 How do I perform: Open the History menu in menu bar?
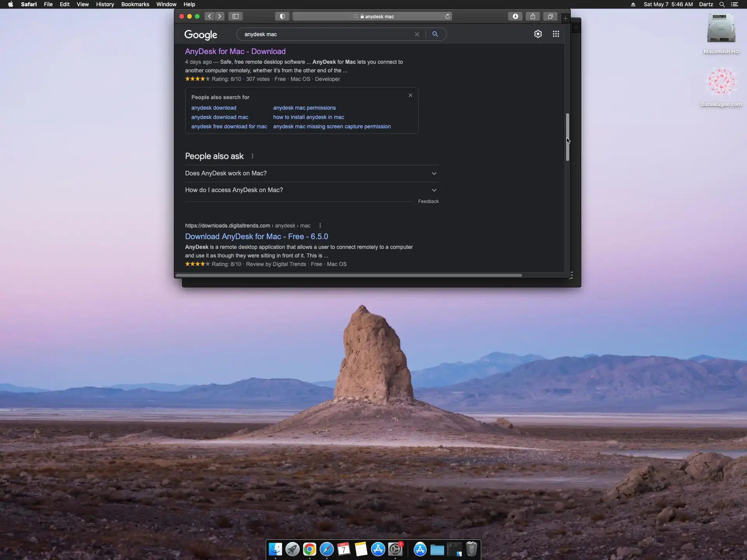[105, 4]
